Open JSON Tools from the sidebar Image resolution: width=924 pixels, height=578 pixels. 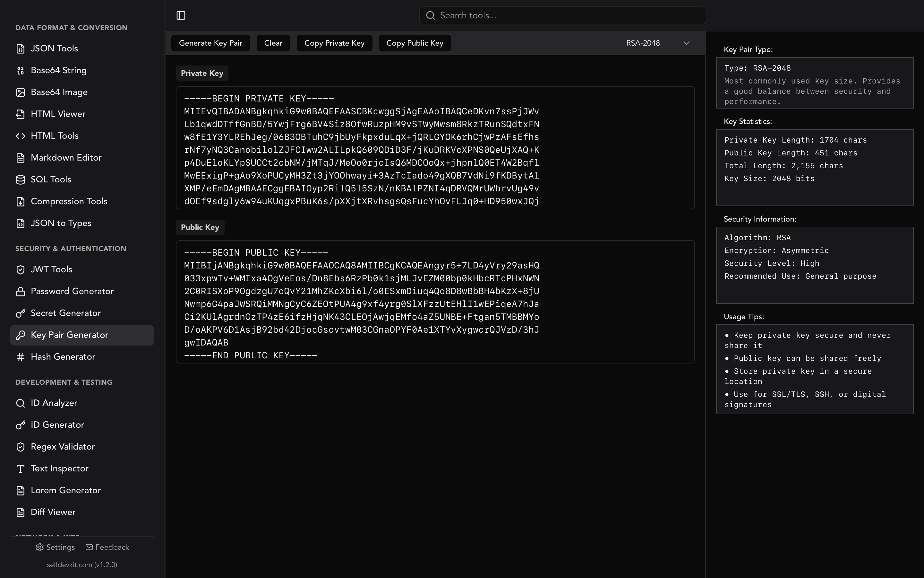pos(82,48)
